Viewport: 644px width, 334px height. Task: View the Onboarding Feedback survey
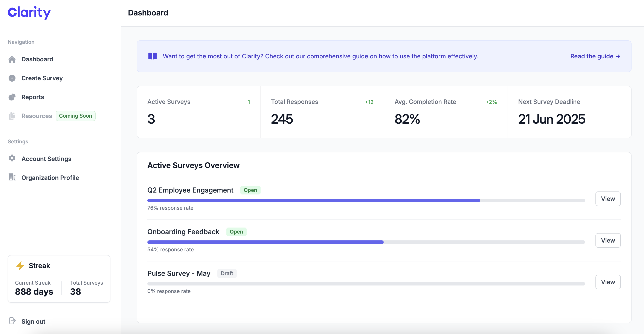click(x=608, y=240)
